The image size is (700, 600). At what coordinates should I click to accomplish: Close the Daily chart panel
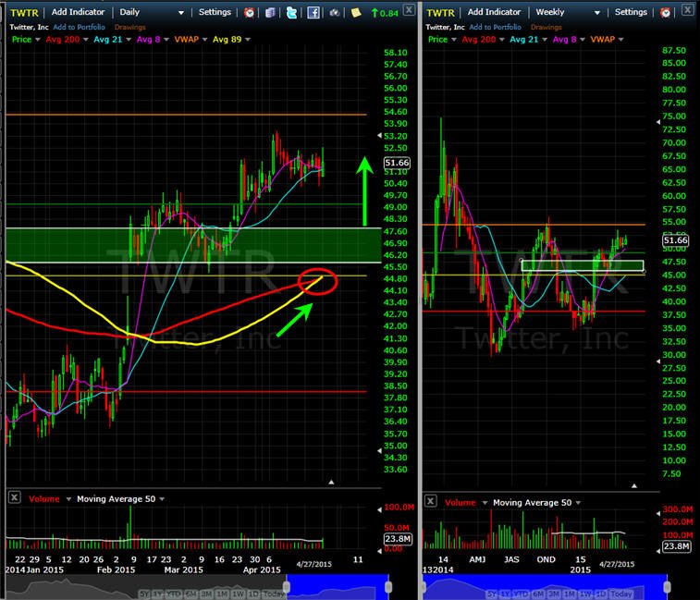409,9
